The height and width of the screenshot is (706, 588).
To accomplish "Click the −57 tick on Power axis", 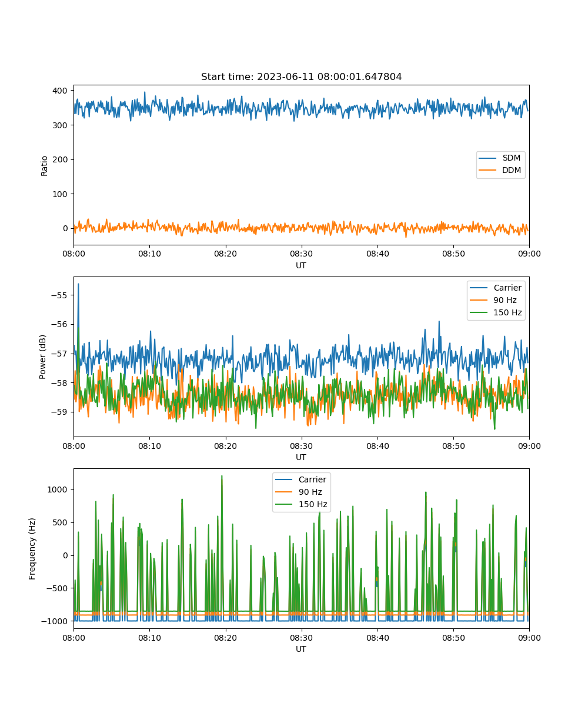I will click(59, 354).
